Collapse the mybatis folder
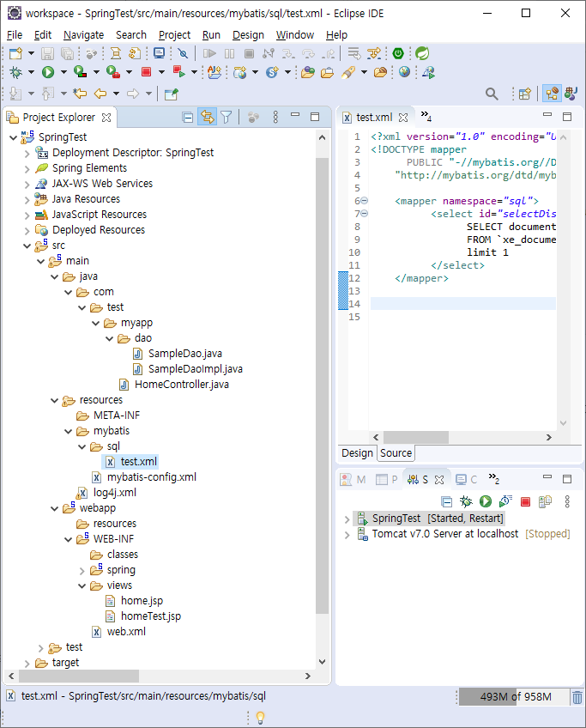This screenshot has width=586, height=728. click(68, 432)
